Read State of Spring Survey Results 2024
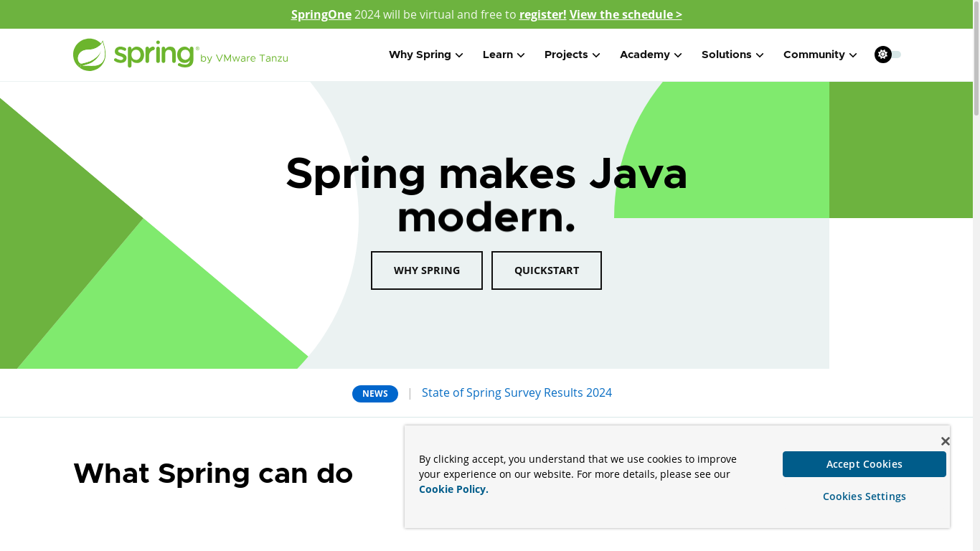This screenshot has width=980, height=551. point(517,392)
